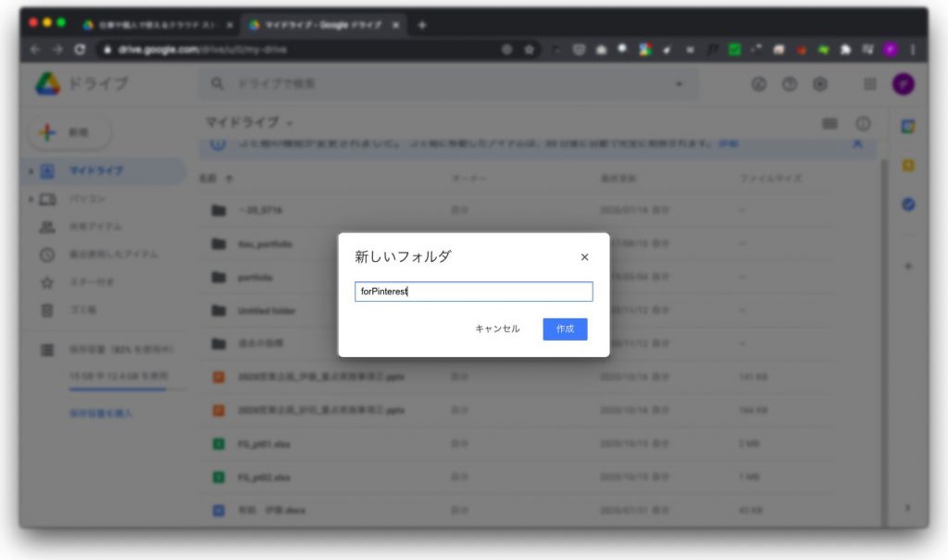Open Keep icon in side panel
948x560 pixels.
907,165
